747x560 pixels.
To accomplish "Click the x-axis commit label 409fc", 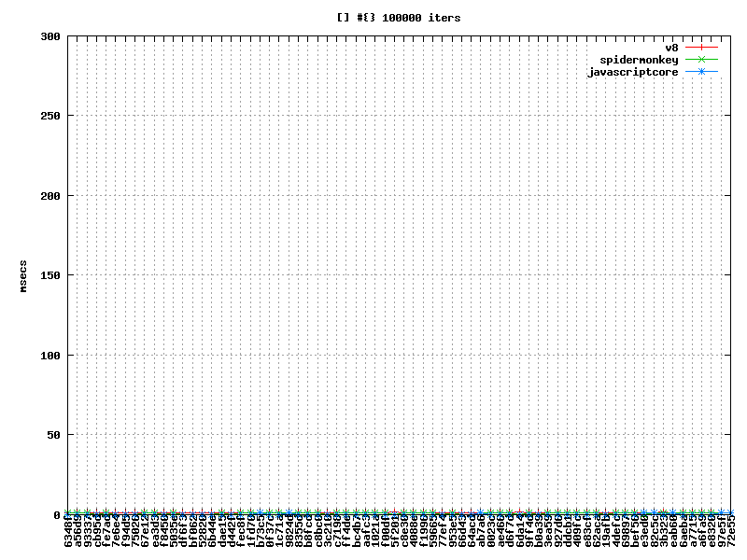I will click(x=577, y=530).
